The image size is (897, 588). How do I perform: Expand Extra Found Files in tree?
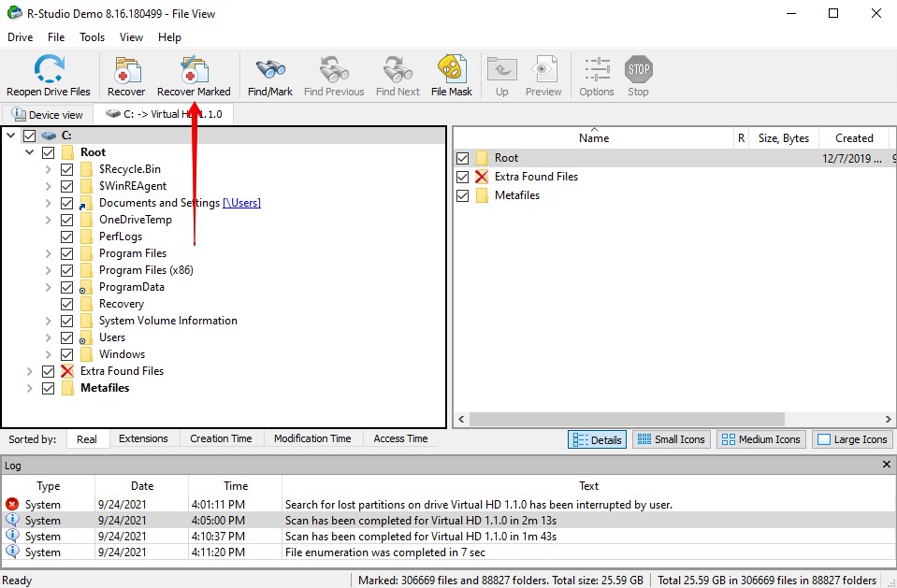click(x=30, y=371)
